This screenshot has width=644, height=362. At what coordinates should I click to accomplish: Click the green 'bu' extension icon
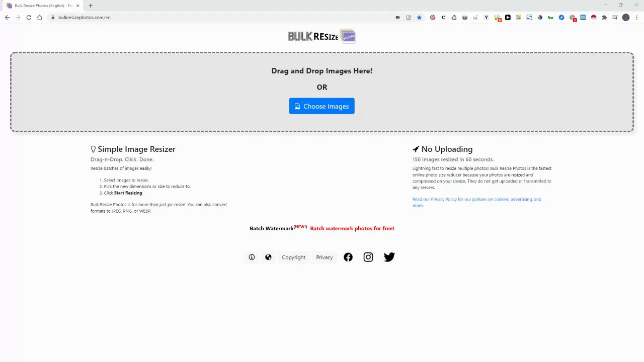click(550, 17)
